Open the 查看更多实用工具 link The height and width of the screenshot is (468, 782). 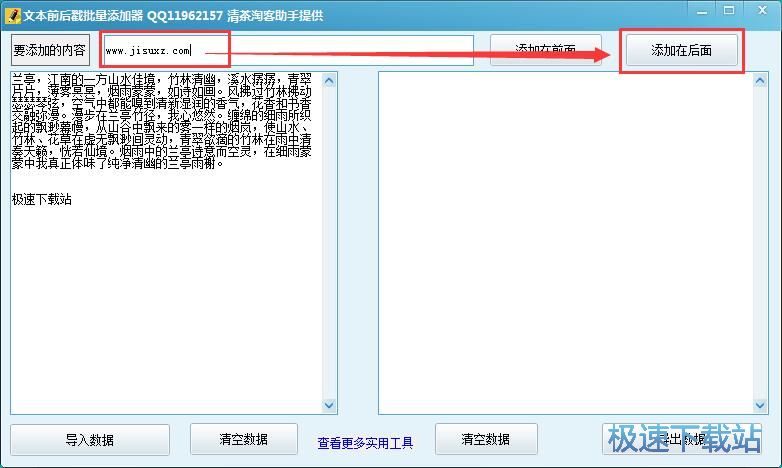click(365, 443)
